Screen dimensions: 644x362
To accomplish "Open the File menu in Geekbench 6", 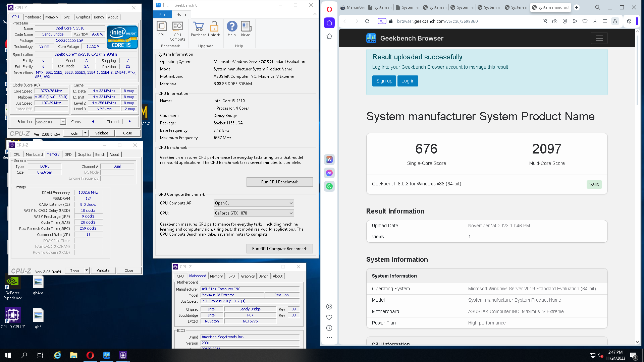I will tap(162, 14).
